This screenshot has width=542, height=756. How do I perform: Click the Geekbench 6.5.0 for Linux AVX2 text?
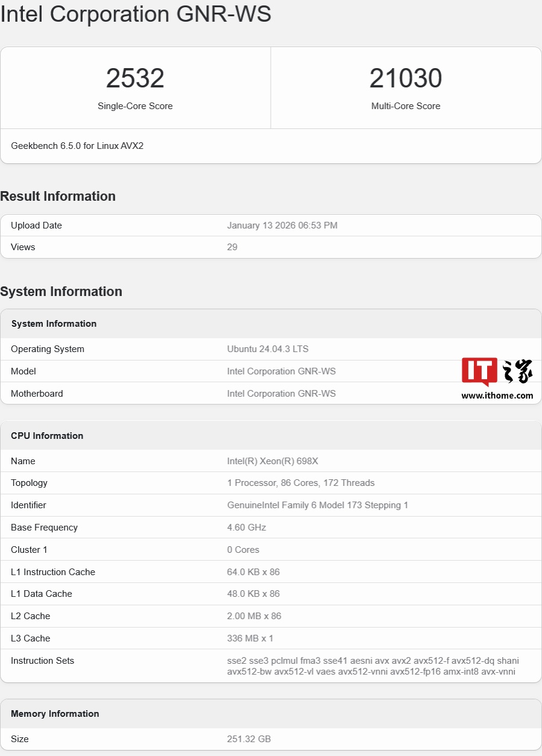click(77, 146)
